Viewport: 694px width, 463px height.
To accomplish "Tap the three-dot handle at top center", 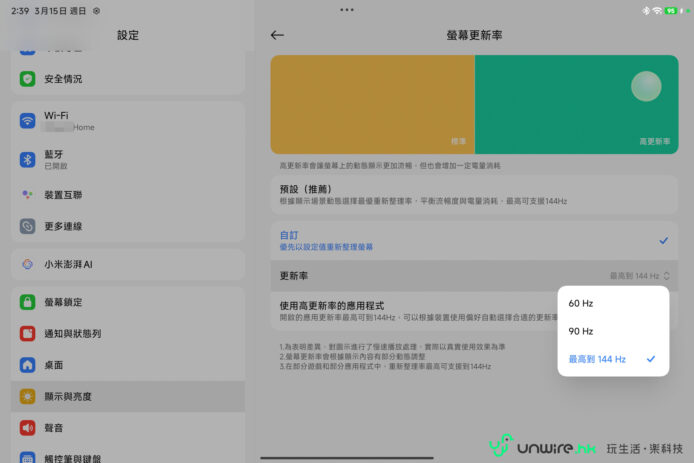I will pos(347,10).
